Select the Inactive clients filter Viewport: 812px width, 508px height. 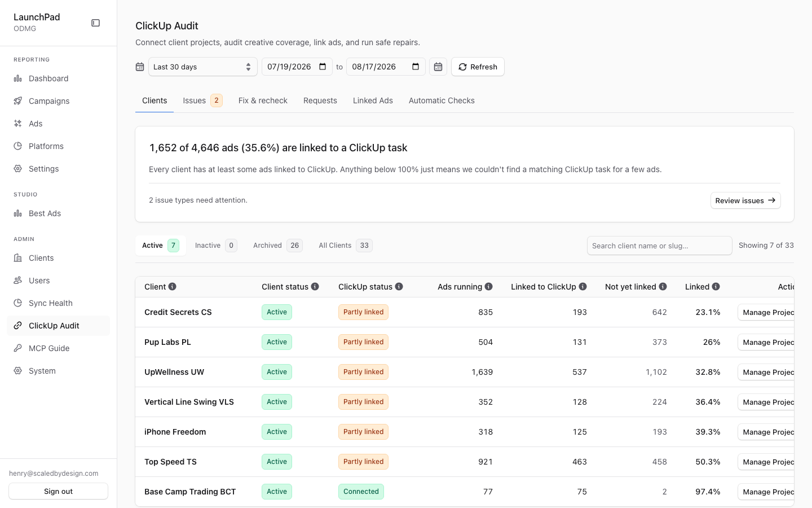pyautogui.click(x=215, y=246)
